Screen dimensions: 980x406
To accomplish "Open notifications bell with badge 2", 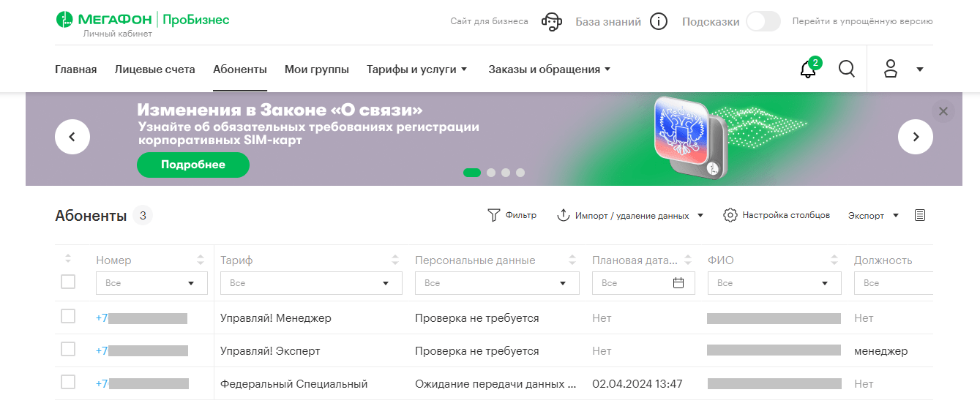I will (809, 68).
